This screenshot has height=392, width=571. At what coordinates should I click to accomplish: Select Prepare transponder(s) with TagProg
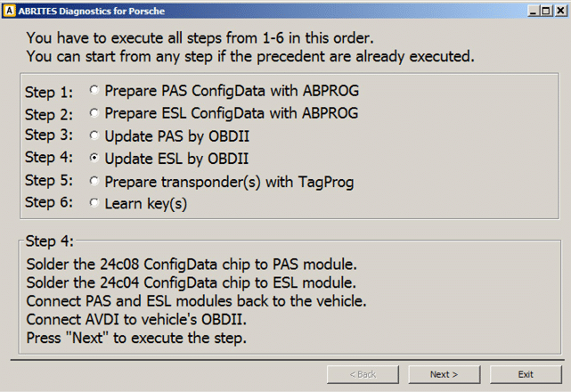coord(95,181)
